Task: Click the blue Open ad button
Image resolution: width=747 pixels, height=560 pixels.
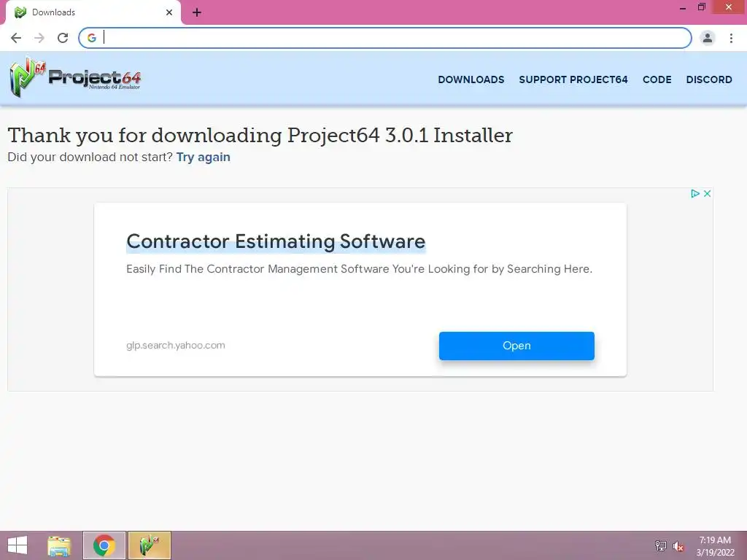Action: pyautogui.click(x=516, y=346)
